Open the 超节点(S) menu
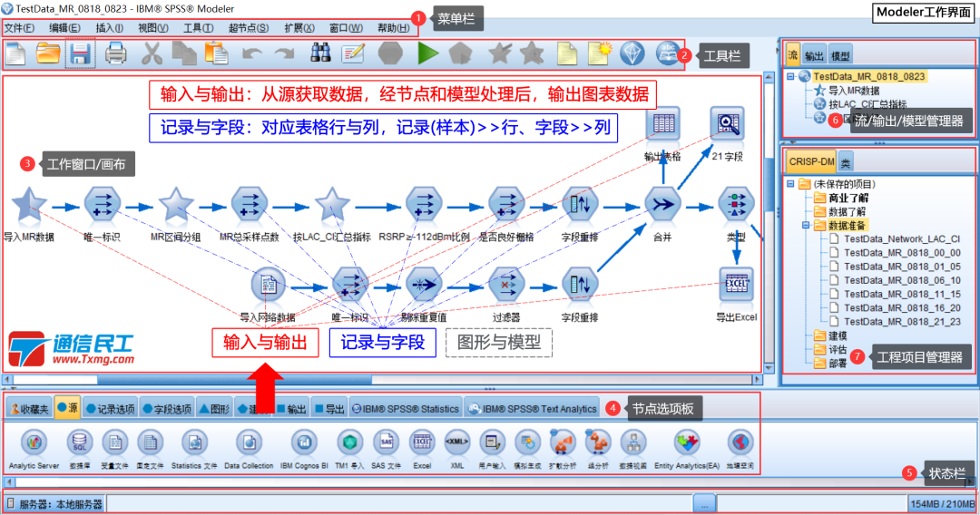The height and width of the screenshot is (515, 980). point(248,28)
